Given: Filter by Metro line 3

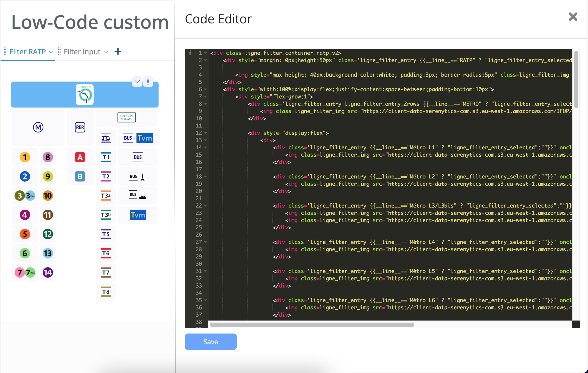Looking at the screenshot, I should point(20,196).
